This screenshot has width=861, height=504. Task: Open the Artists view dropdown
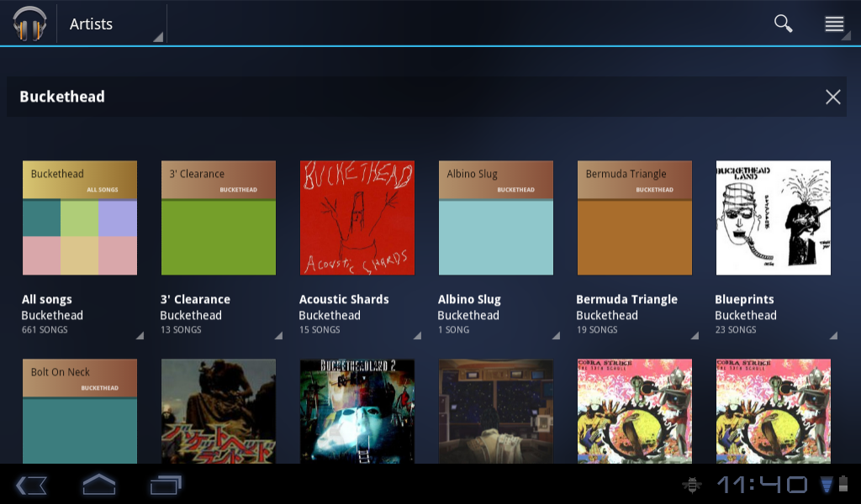click(x=109, y=24)
